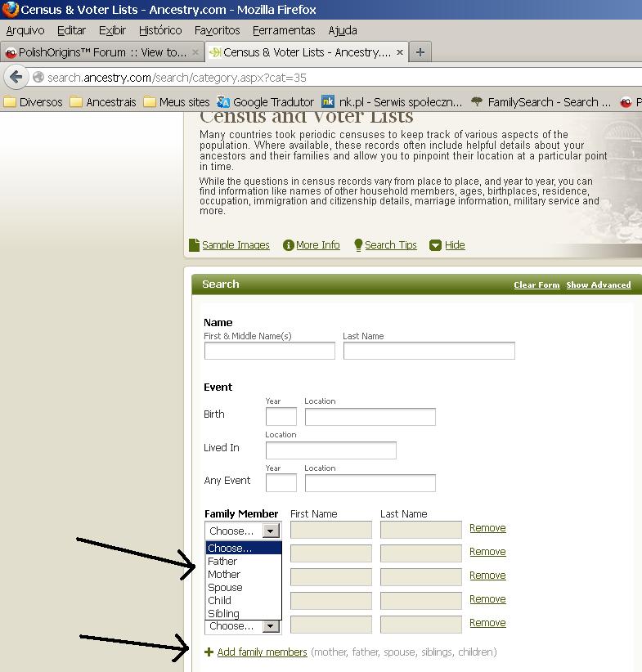
Task: Remove the first family member row
Action: [487, 528]
